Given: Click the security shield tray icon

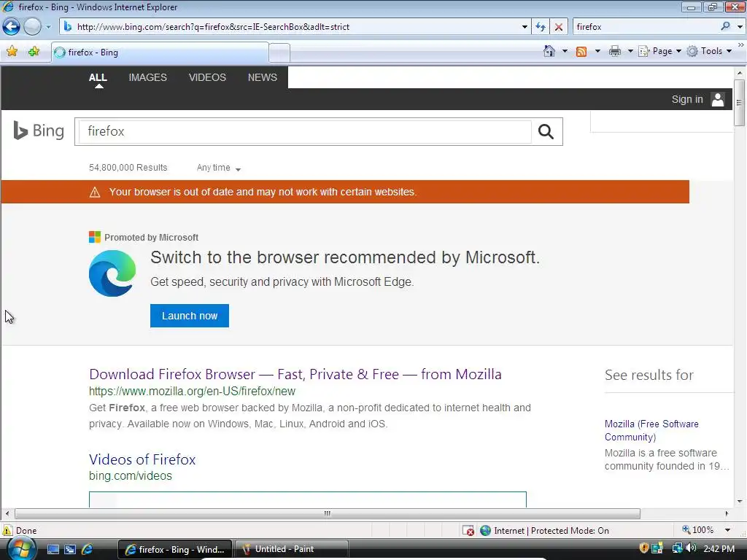Looking at the screenshot, I should (x=643, y=548).
